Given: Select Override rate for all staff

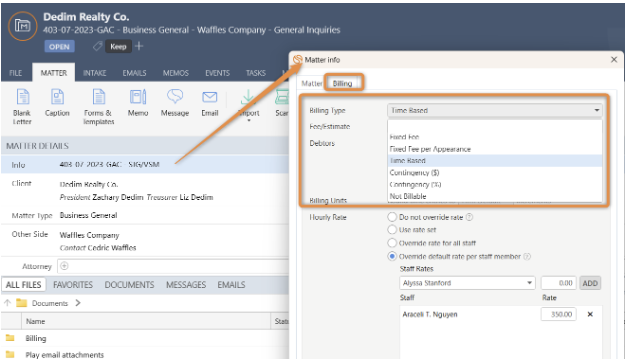Looking at the screenshot, I should point(392,243).
